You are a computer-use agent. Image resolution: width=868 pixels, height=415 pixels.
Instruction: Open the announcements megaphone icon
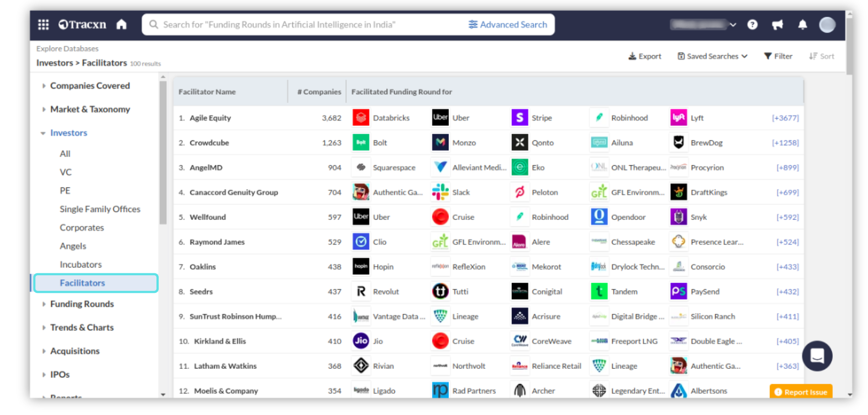pyautogui.click(x=777, y=24)
